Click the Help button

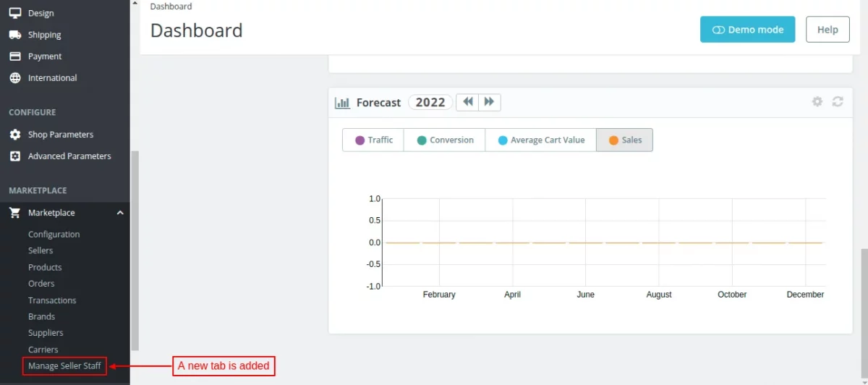click(827, 30)
